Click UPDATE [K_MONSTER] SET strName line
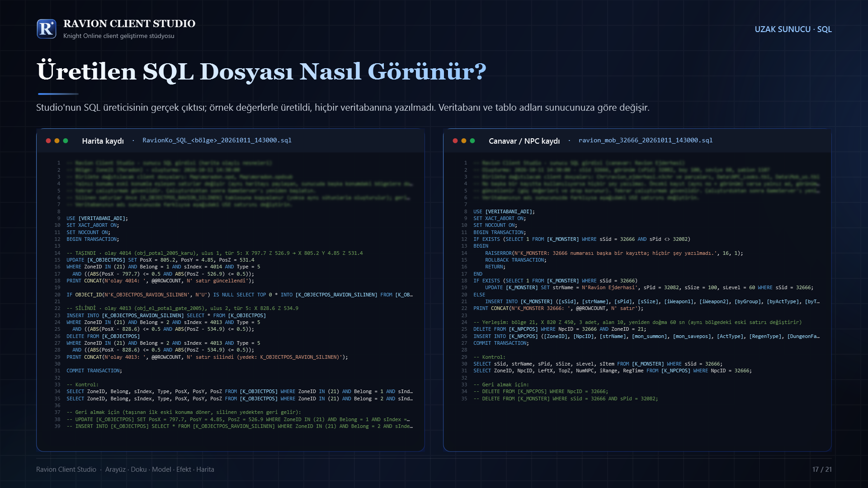The image size is (868, 488). pos(649,288)
